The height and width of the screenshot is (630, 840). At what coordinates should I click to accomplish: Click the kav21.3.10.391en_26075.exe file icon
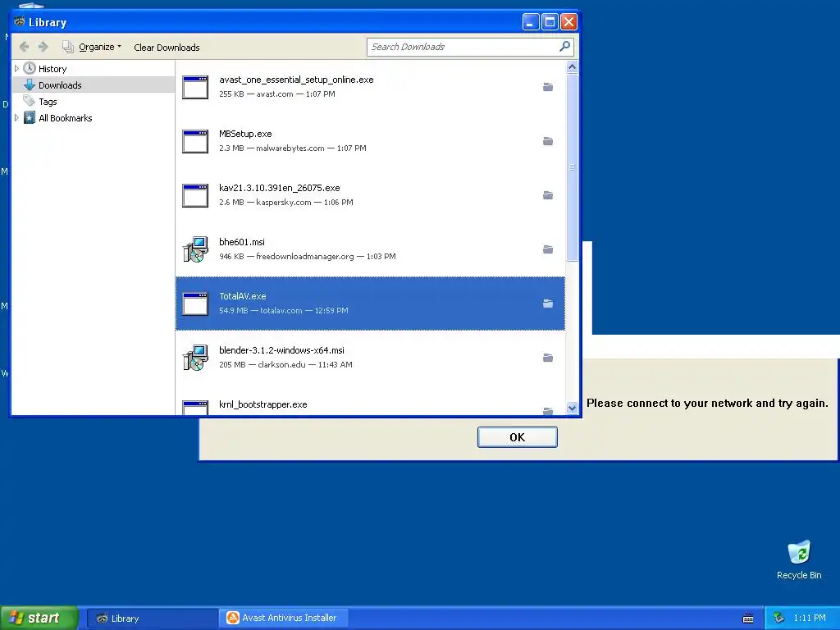click(195, 195)
